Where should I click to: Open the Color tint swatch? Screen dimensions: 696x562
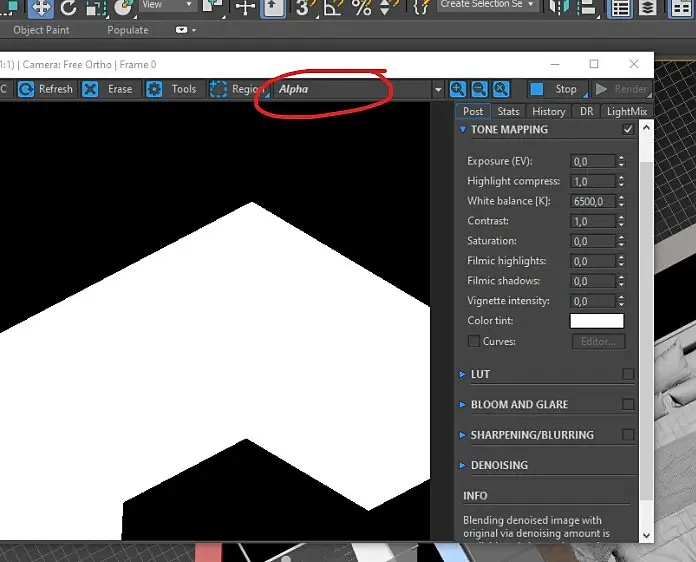pyautogui.click(x=596, y=321)
